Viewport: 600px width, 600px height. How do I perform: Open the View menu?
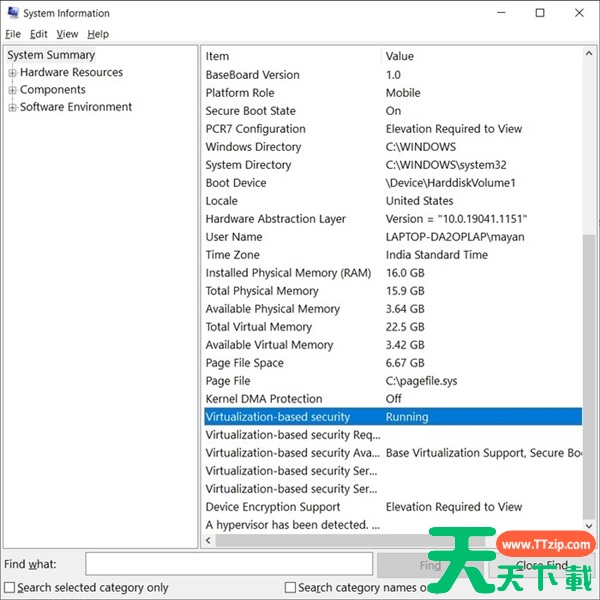[67, 34]
